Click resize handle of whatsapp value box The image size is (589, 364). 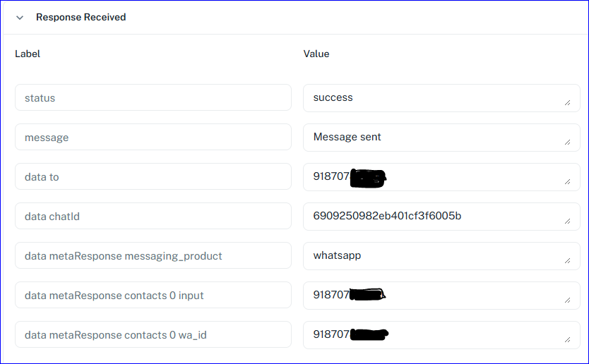[567, 261]
